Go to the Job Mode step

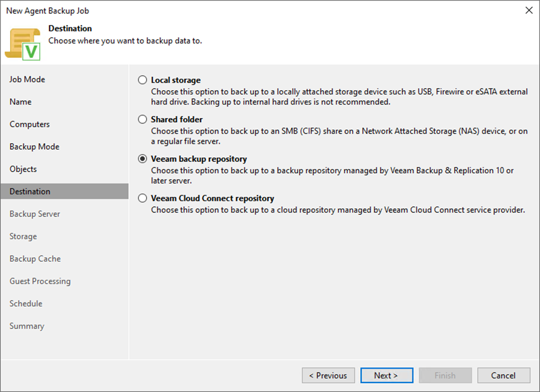27,80
